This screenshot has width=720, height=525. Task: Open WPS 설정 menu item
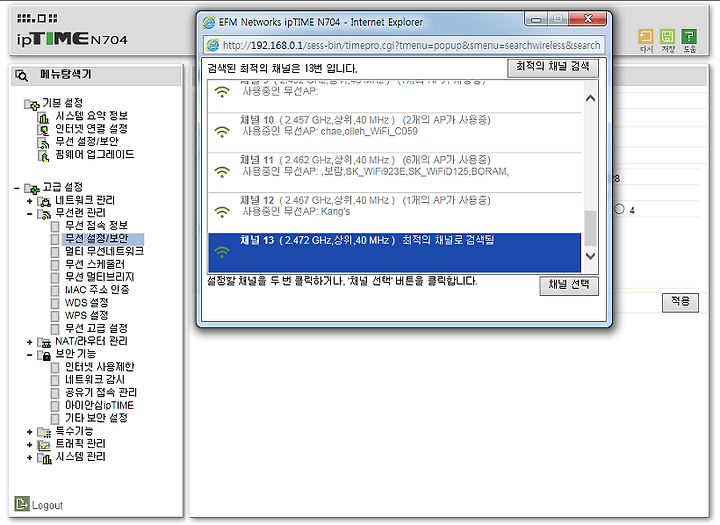click(86, 316)
